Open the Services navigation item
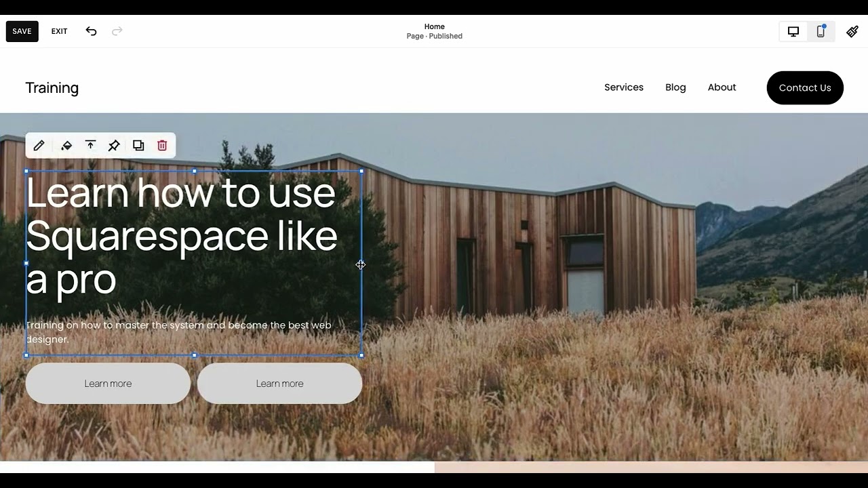The height and width of the screenshot is (488, 868). point(624,87)
